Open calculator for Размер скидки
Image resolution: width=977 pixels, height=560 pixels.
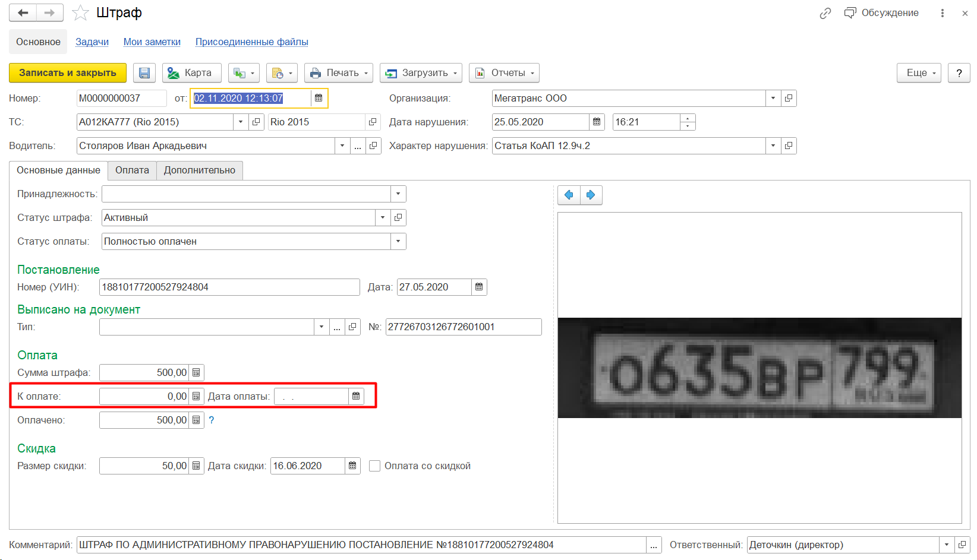click(x=196, y=466)
